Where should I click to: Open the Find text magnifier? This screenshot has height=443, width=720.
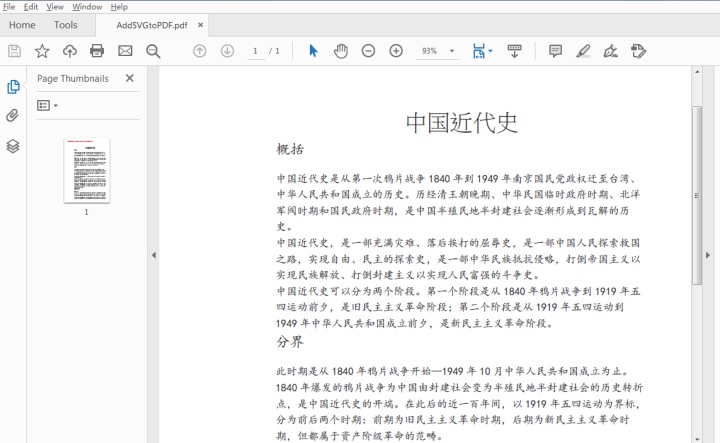(153, 51)
